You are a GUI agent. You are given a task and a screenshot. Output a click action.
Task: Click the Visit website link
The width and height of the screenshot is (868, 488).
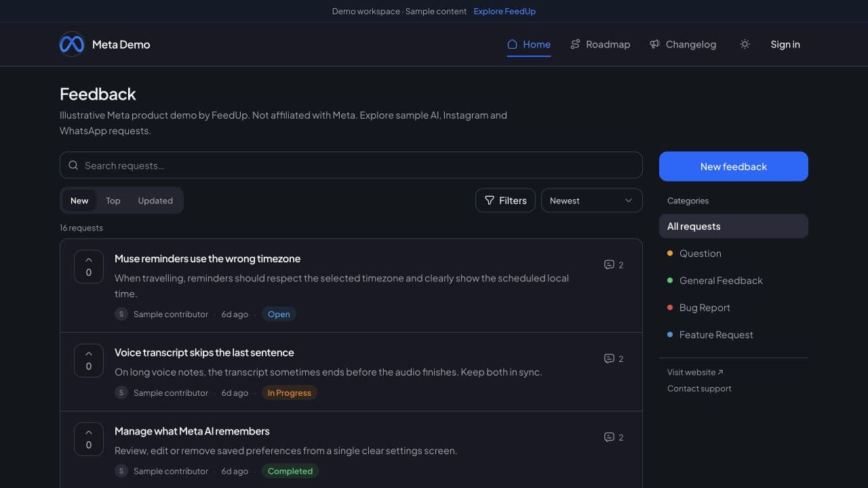[x=695, y=372]
